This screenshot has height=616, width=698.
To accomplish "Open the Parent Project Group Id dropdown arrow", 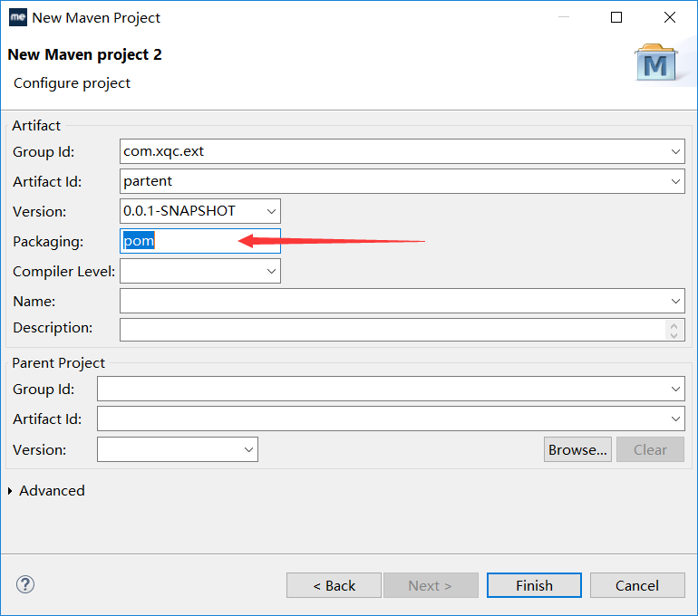I will click(675, 390).
